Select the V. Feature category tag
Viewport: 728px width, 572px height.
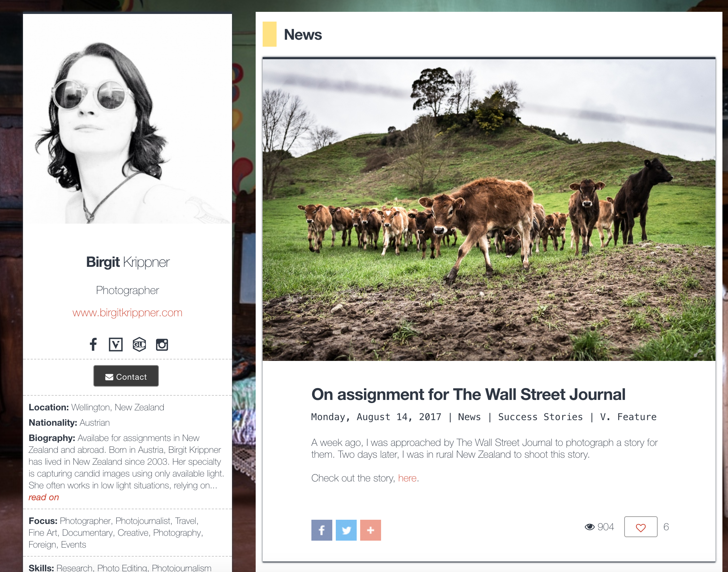coord(628,417)
